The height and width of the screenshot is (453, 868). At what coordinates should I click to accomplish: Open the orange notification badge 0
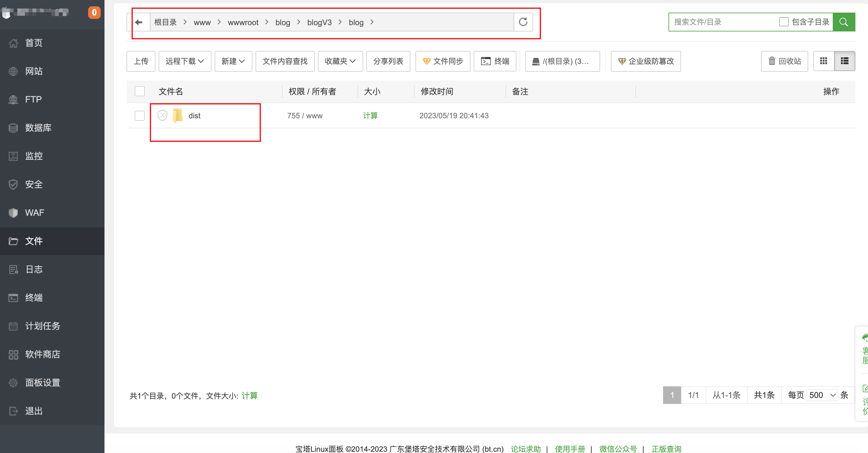pyautogui.click(x=94, y=13)
